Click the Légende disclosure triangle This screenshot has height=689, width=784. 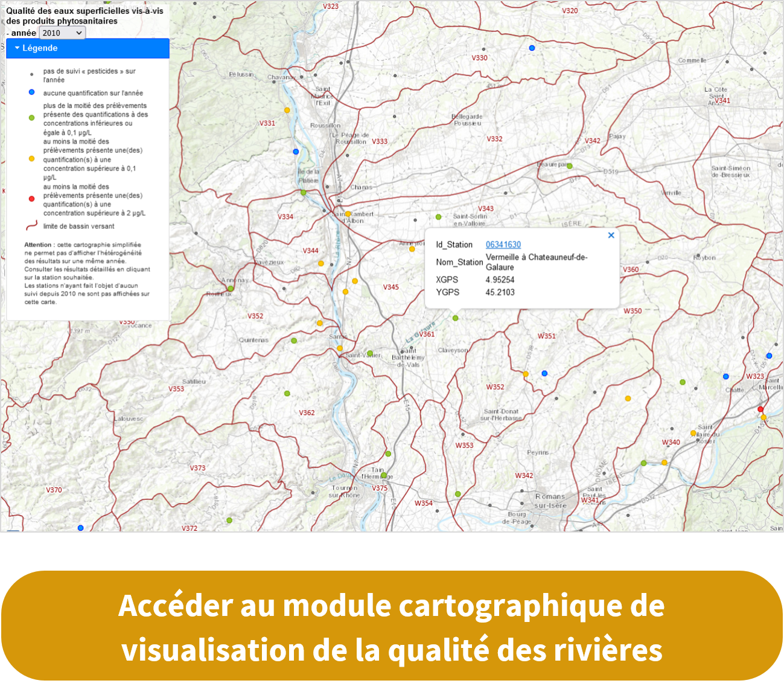click(x=18, y=48)
